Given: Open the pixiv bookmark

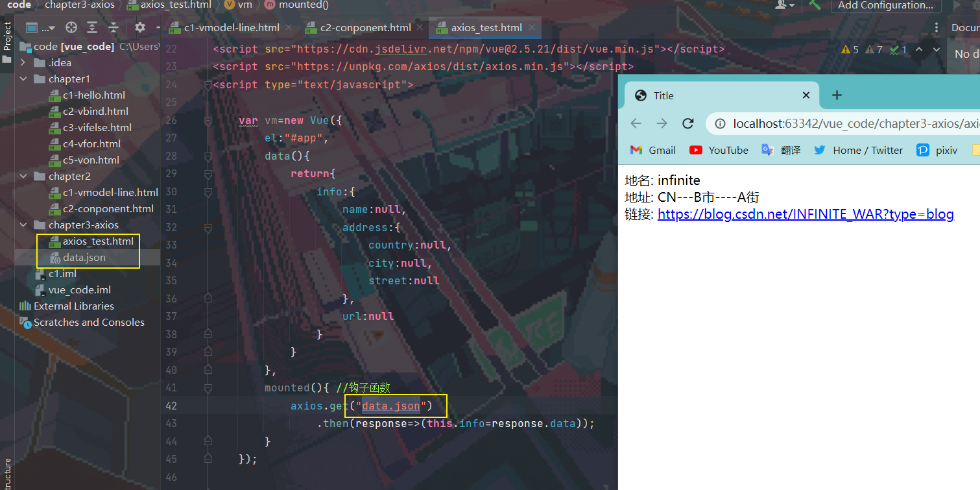Looking at the screenshot, I should tap(937, 150).
